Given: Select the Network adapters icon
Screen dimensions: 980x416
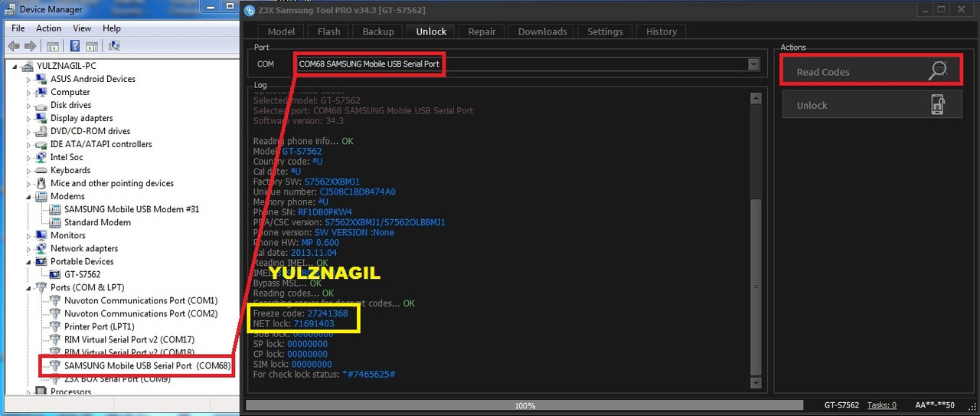Looking at the screenshot, I should click(43, 248).
